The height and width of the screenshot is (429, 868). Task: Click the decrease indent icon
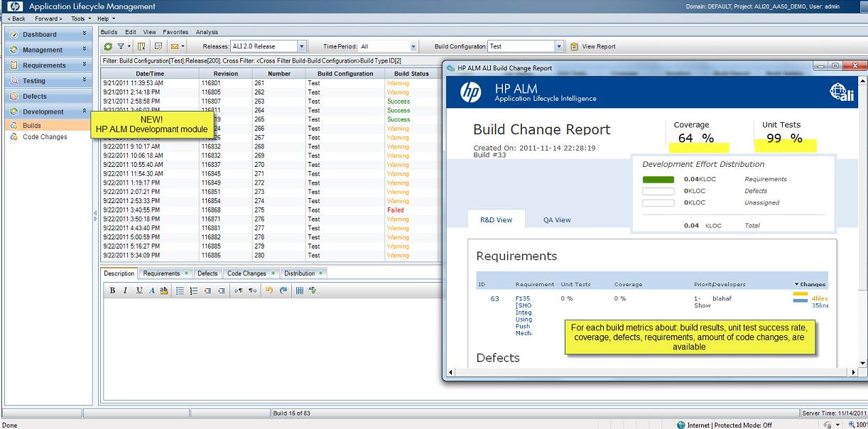(x=207, y=290)
